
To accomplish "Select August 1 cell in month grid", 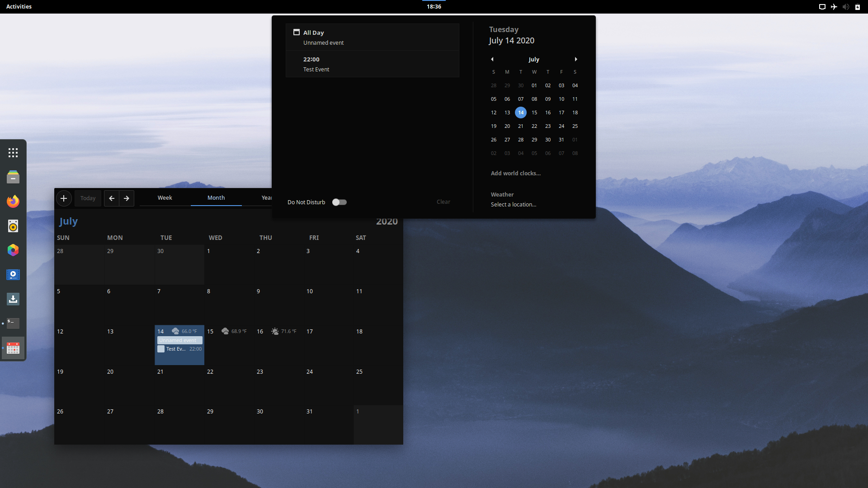I will tap(378, 425).
